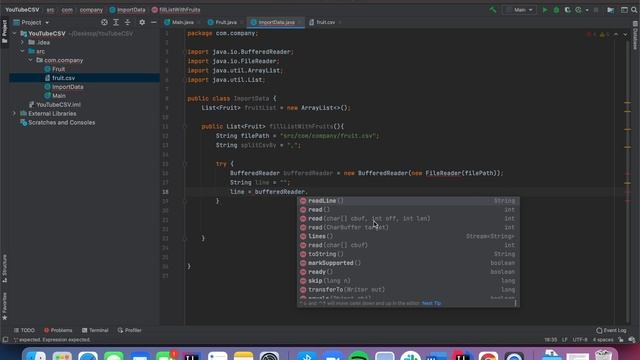Open the Profiler tool window
The width and height of the screenshot is (640, 360).
coord(129,330)
